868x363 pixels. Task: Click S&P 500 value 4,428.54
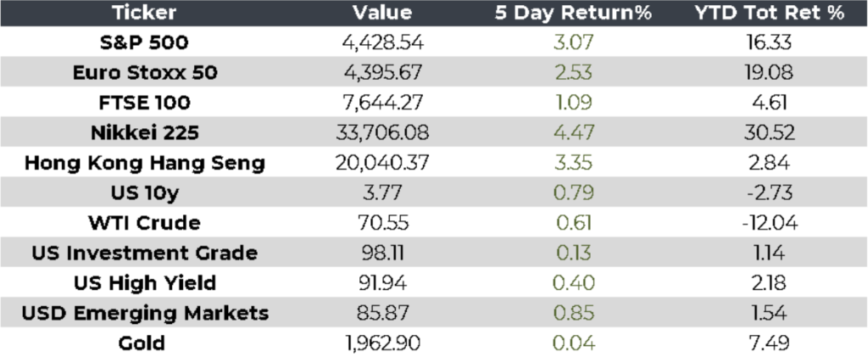pyautogui.click(x=381, y=41)
